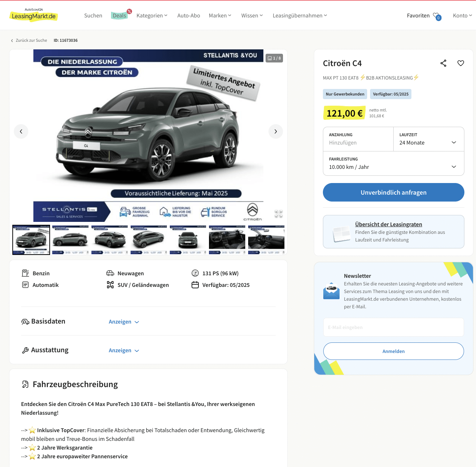Open the Laufzeit 24 Monate dropdown
This screenshot has width=476, height=467.
pos(428,139)
